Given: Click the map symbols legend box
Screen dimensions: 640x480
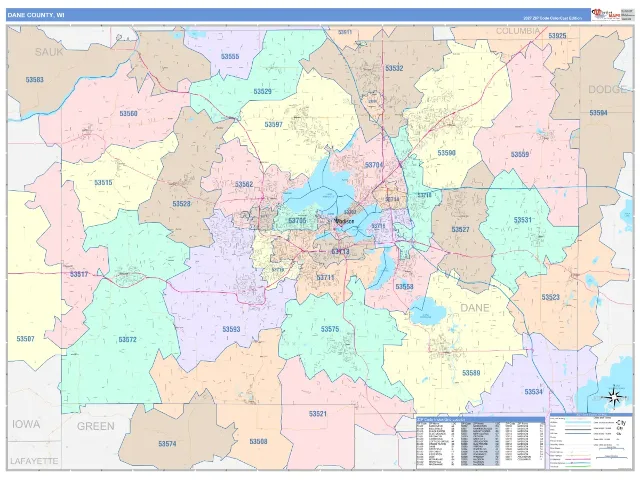Looking at the screenshot, I should click(x=589, y=440).
